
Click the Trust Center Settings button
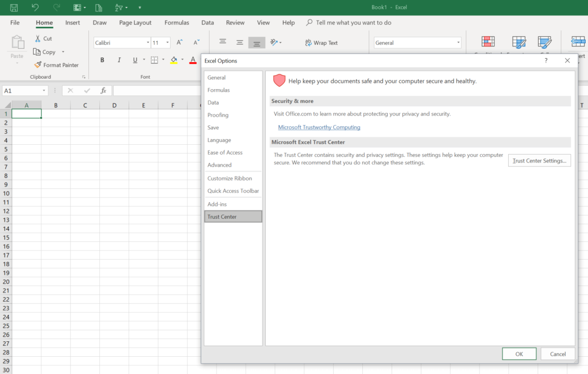pos(539,160)
